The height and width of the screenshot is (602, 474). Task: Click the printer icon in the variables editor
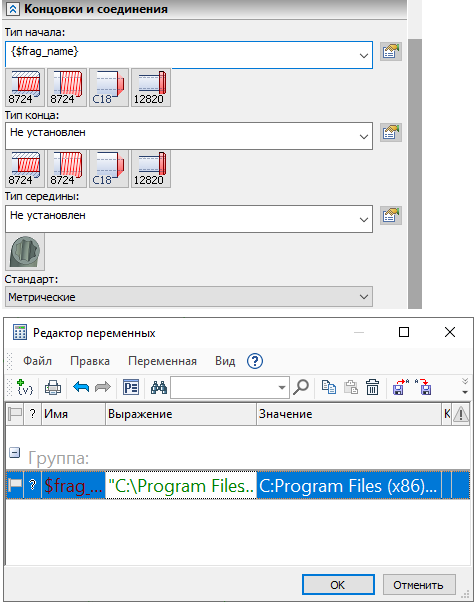(53, 387)
